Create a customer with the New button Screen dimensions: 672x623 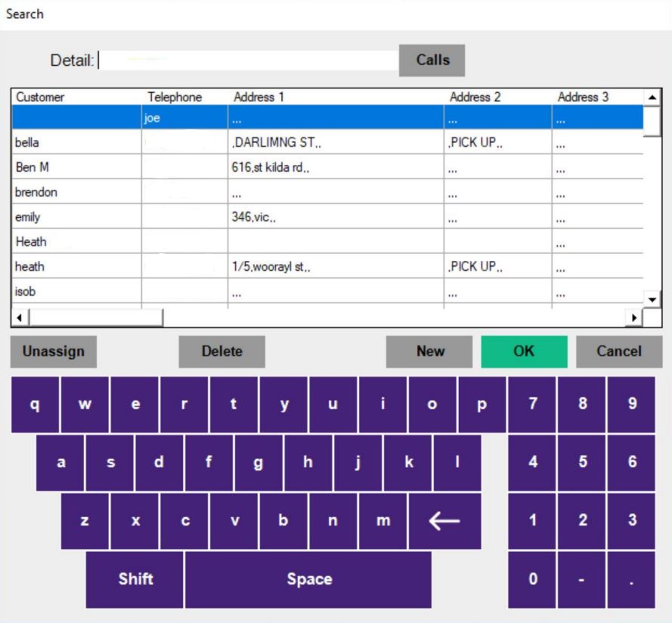pyautogui.click(x=429, y=352)
